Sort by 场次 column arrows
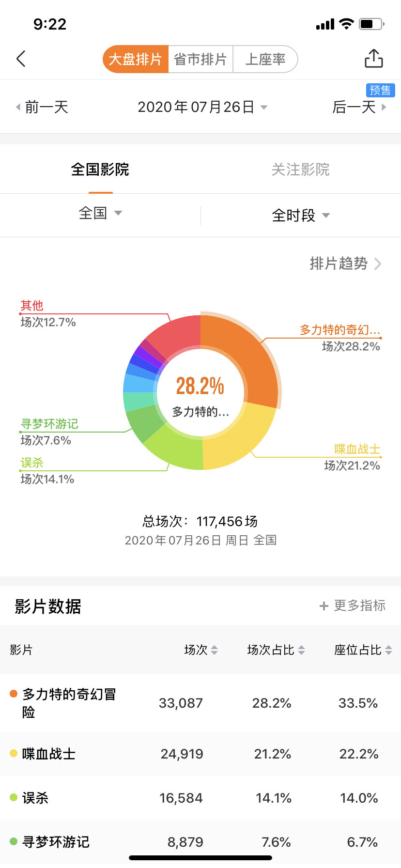This screenshot has width=401, height=868. [214, 650]
